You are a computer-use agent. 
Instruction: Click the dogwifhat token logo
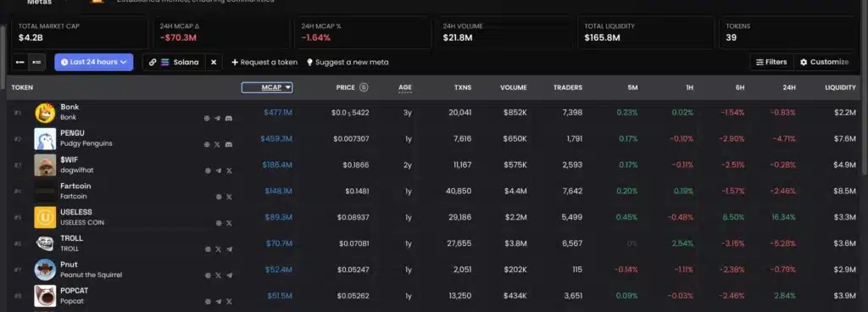click(x=46, y=164)
